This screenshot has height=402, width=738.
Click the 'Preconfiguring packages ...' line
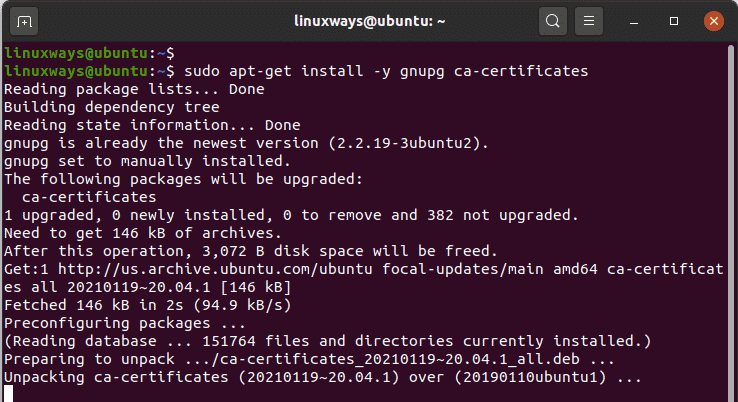[x=125, y=323]
